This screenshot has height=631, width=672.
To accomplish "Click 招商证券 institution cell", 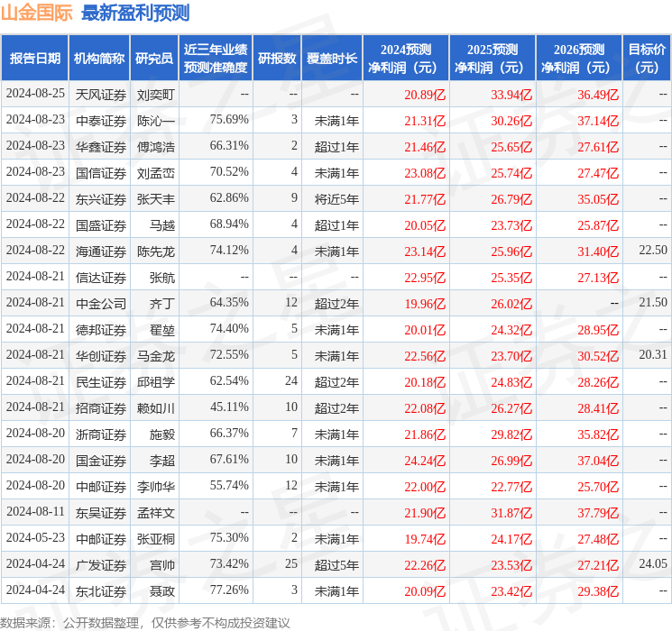I will 101,408.
